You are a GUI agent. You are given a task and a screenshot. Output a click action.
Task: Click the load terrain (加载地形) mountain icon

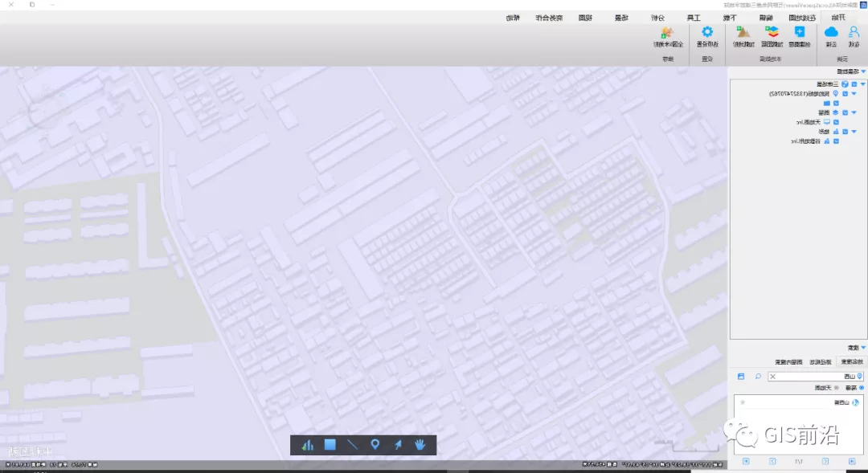coord(743,33)
